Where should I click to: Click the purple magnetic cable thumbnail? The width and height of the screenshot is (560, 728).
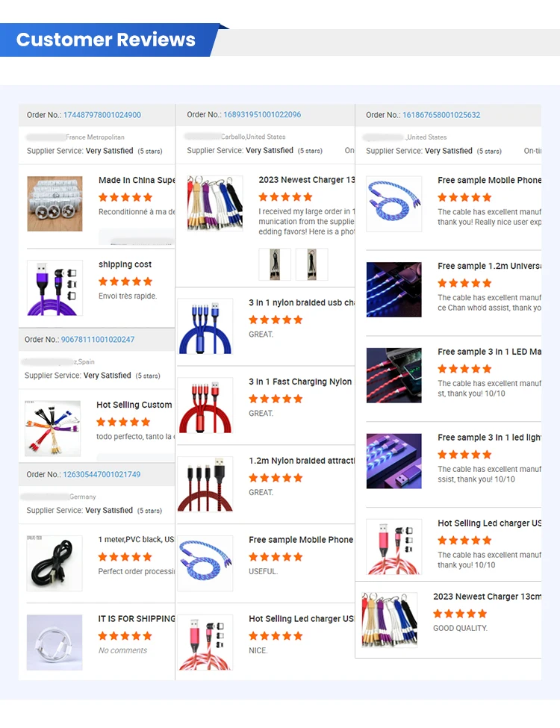(x=55, y=288)
